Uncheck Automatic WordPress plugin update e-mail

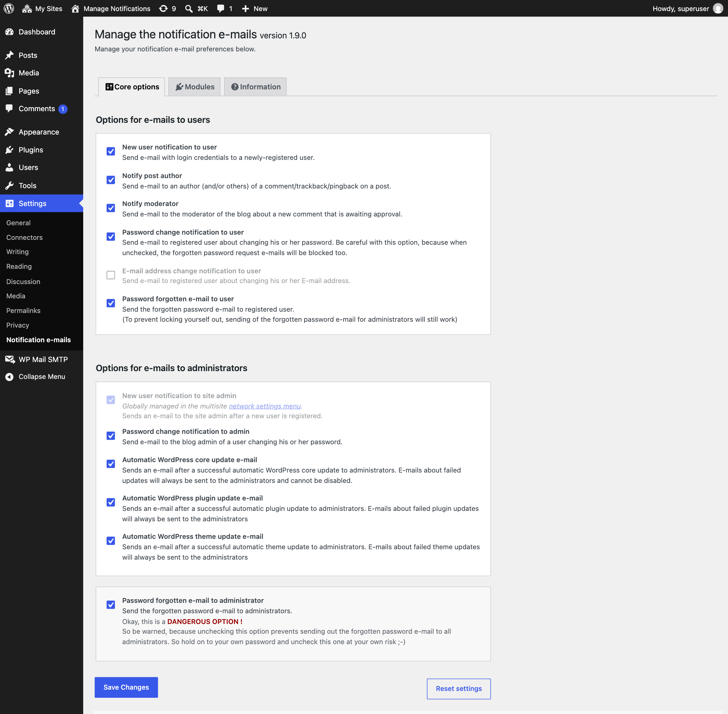pyautogui.click(x=110, y=502)
